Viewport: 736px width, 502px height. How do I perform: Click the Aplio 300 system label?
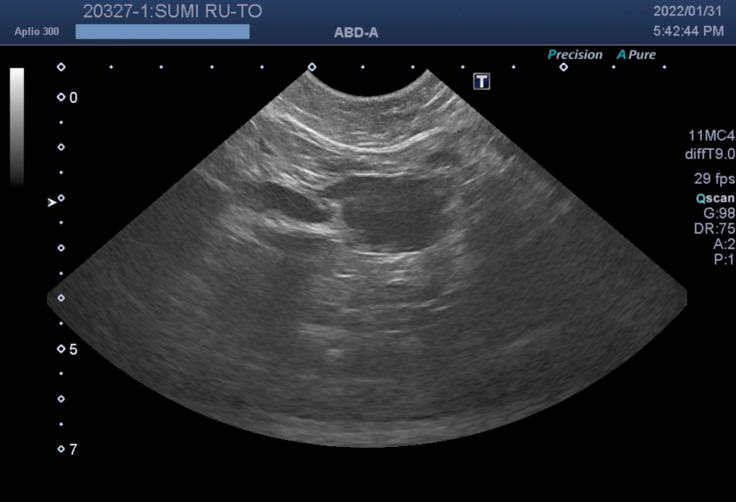tap(35, 32)
